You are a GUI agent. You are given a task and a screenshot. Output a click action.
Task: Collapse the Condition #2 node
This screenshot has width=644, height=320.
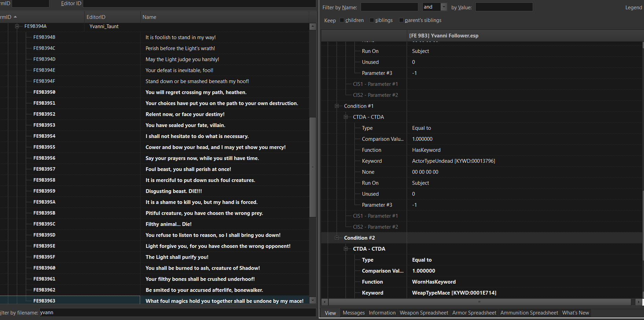pos(337,238)
